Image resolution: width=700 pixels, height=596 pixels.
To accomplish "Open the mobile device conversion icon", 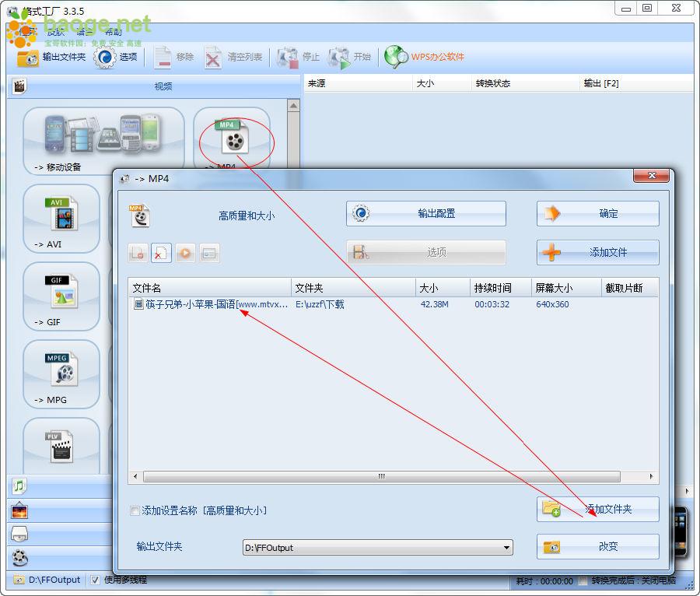I will click(x=103, y=136).
